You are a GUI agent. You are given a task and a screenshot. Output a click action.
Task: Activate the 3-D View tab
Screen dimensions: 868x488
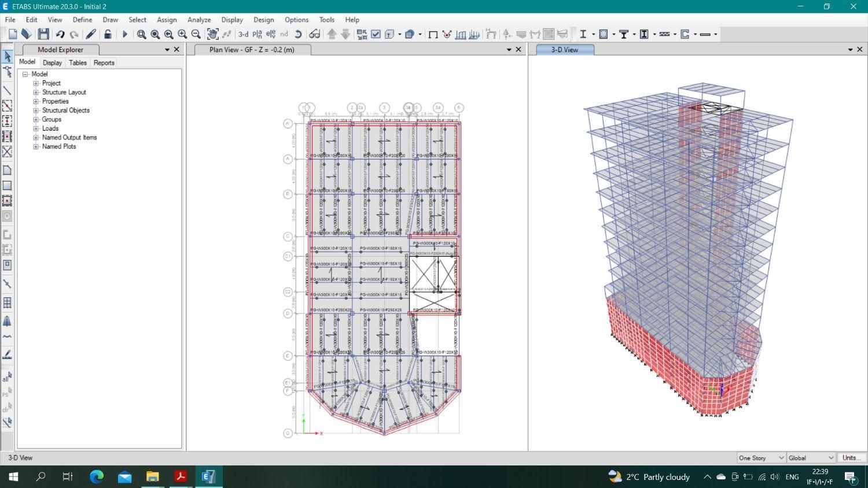[x=565, y=50]
